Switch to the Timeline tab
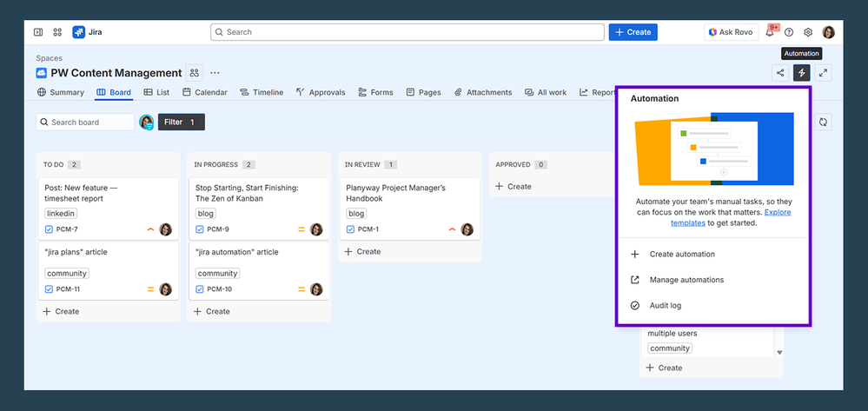The image size is (868, 411). (x=262, y=92)
